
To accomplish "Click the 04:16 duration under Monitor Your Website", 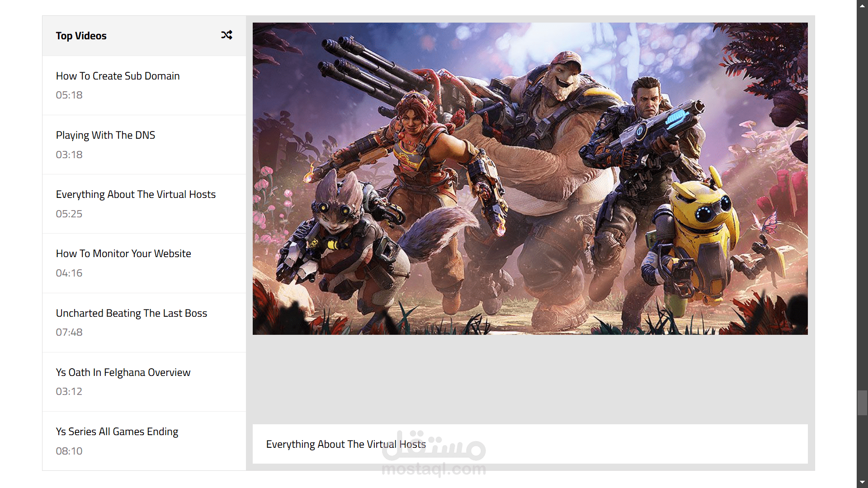I will click(69, 273).
